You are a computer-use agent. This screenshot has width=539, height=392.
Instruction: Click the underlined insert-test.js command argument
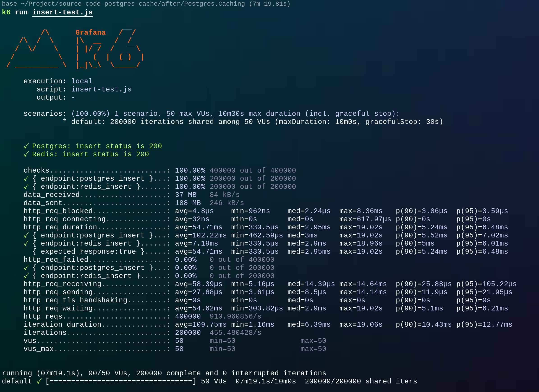pos(62,12)
